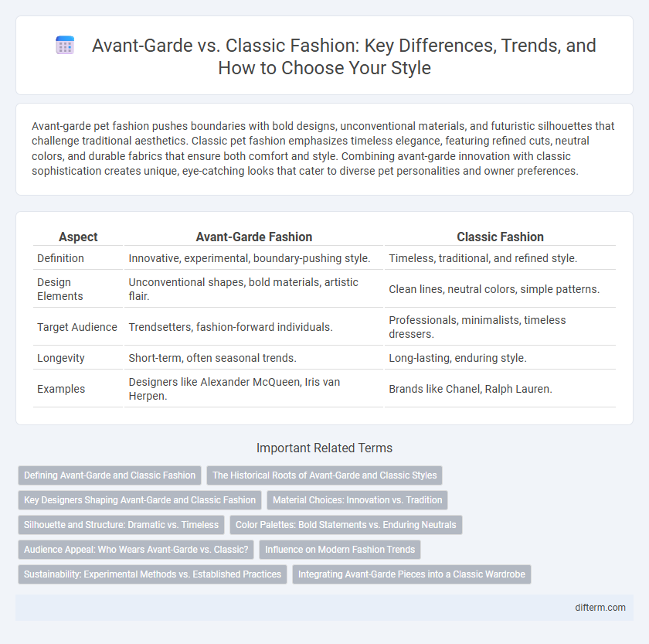Image resolution: width=649 pixels, height=644 pixels.
Task: Open 'Integrating Avant-Garde Pieces into a Classic Wardrobe'
Action: [412, 574]
